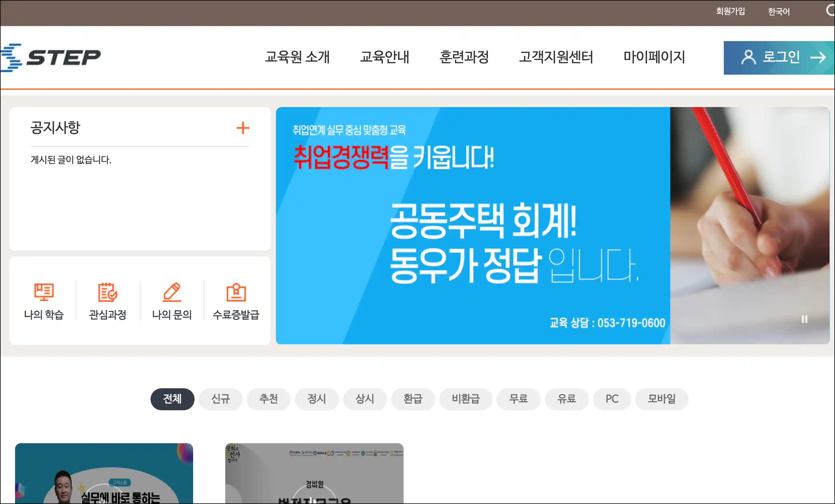Select the 전체 filter tab
The width and height of the screenshot is (835, 504).
[172, 399]
